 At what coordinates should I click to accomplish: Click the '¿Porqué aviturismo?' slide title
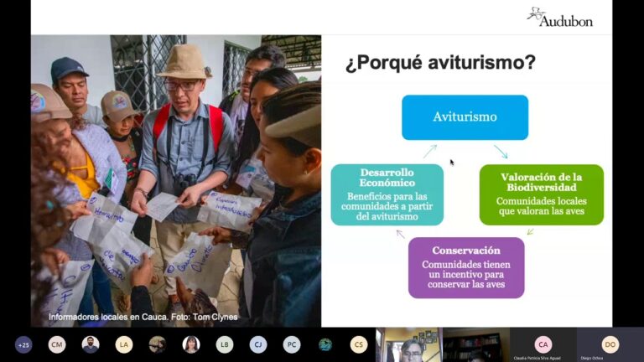[x=440, y=63]
